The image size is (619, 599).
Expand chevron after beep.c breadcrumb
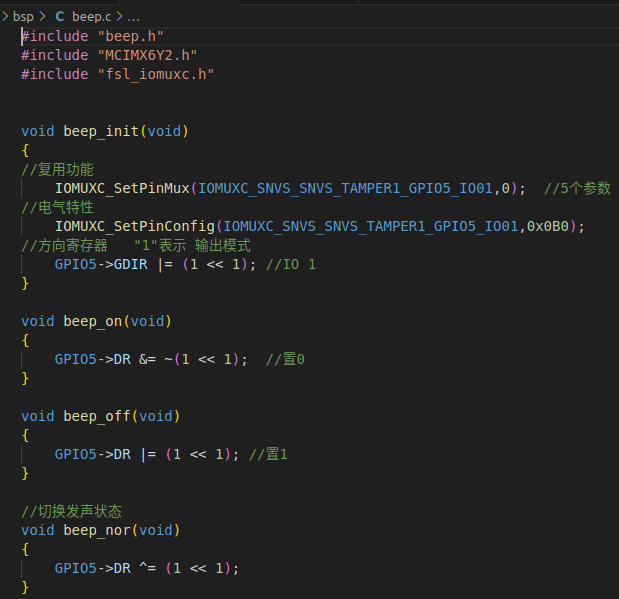(x=119, y=17)
